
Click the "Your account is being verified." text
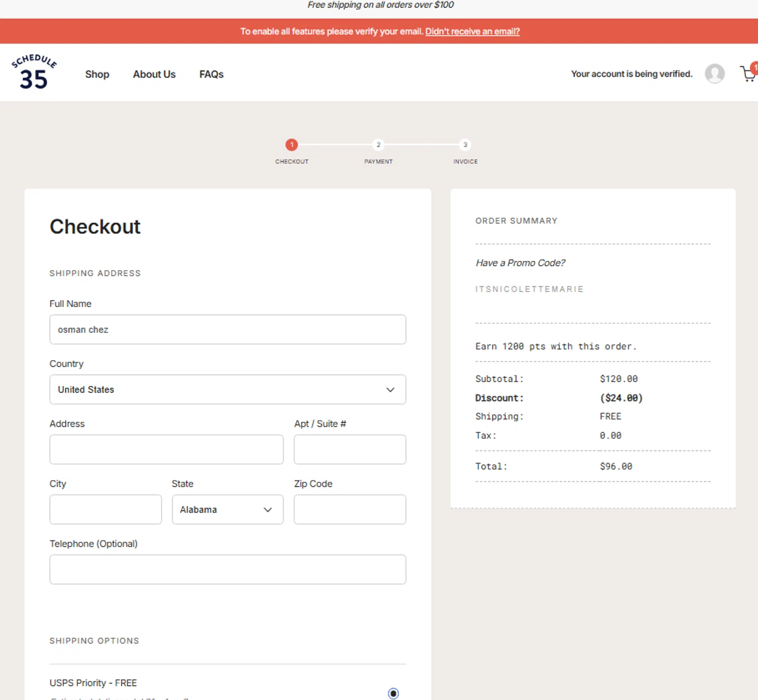632,74
